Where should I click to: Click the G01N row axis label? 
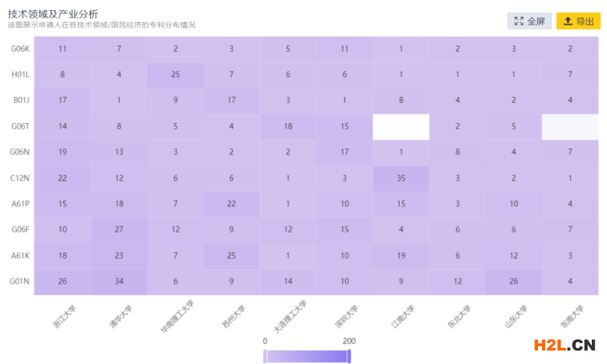21,281
